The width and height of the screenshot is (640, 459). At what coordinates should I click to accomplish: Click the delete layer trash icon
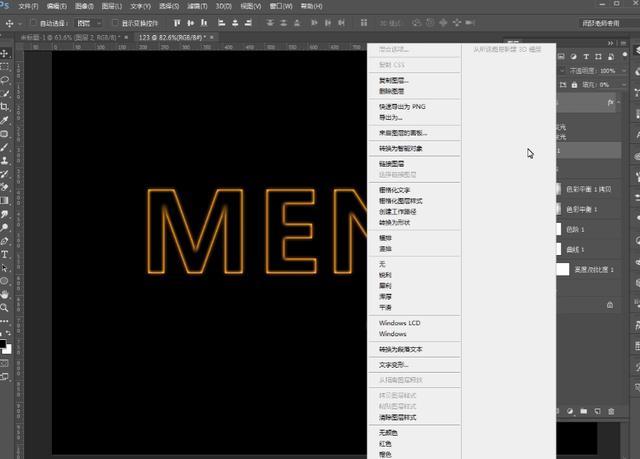[x=611, y=411]
